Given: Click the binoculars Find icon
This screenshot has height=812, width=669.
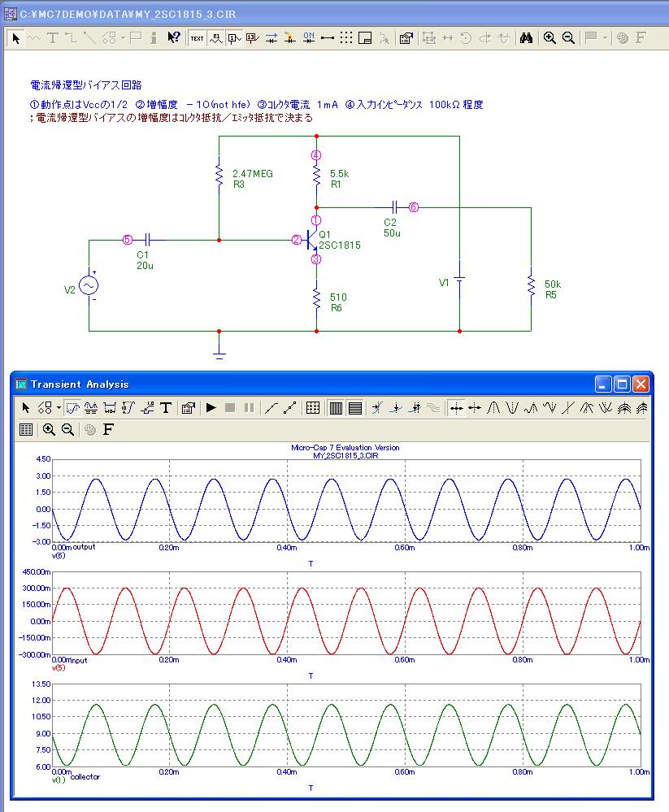Looking at the screenshot, I should [x=526, y=37].
